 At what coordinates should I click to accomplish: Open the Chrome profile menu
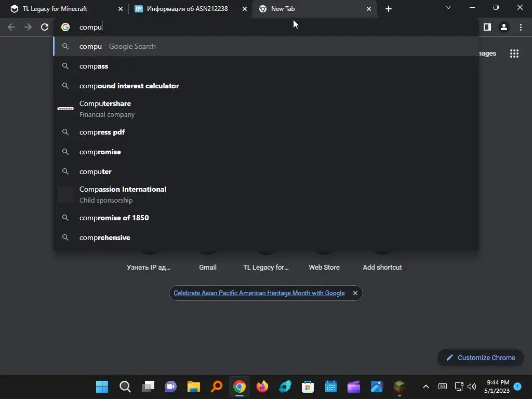tap(504, 27)
